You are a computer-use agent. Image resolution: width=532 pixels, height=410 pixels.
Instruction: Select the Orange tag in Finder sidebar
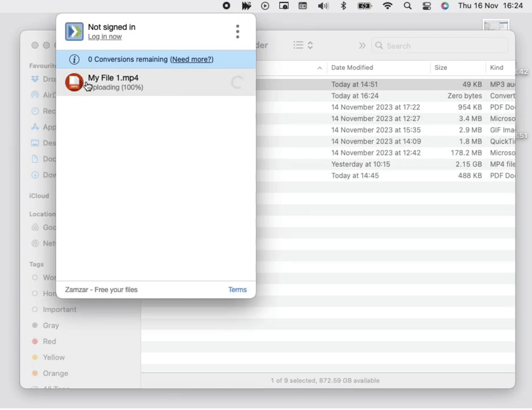pyautogui.click(x=50, y=373)
